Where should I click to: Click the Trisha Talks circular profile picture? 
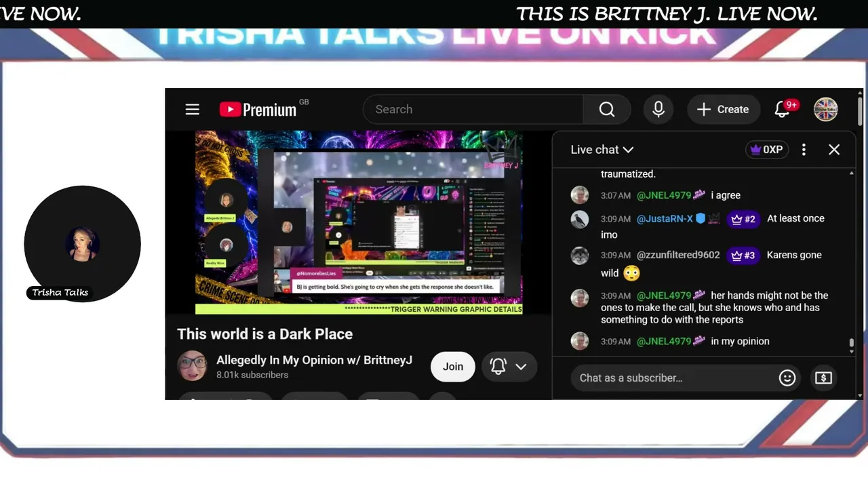point(83,244)
